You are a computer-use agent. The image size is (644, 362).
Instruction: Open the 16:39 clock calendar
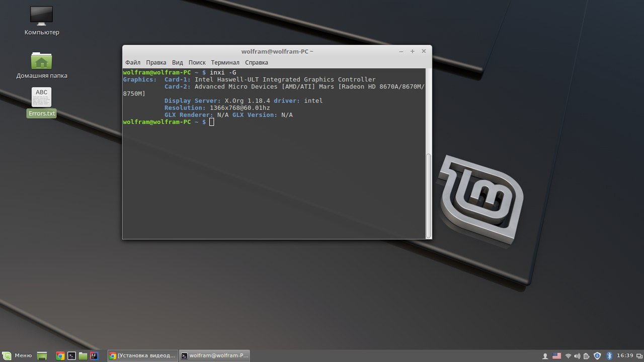coord(625,355)
